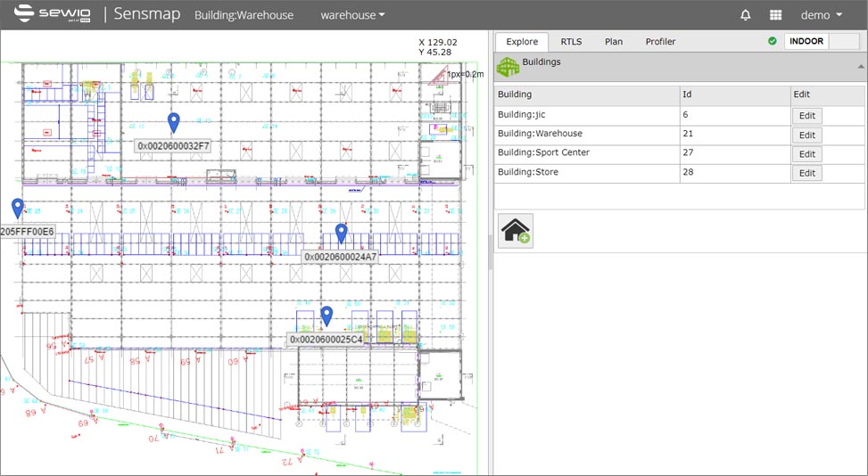Select the Building:Jic table row
Image resolution: width=868 pixels, height=476 pixels.
tap(586, 115)
